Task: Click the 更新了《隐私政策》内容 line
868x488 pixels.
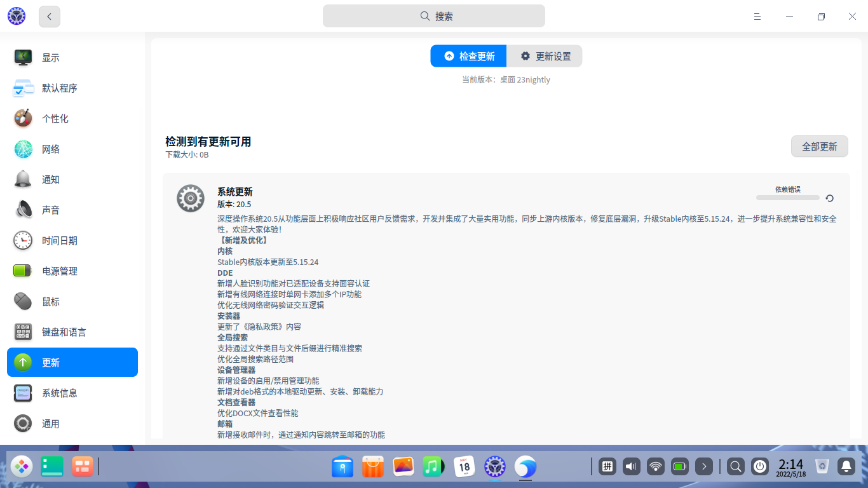Action: [259, 327]
